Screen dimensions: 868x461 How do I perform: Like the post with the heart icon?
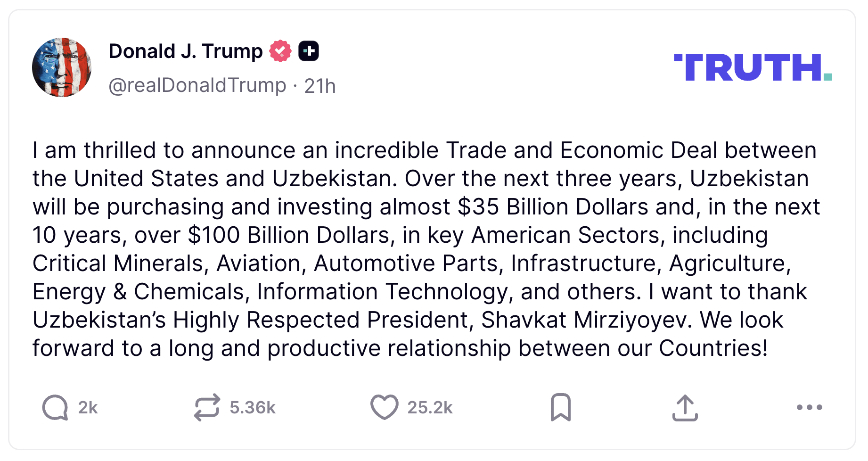point(384,407)
